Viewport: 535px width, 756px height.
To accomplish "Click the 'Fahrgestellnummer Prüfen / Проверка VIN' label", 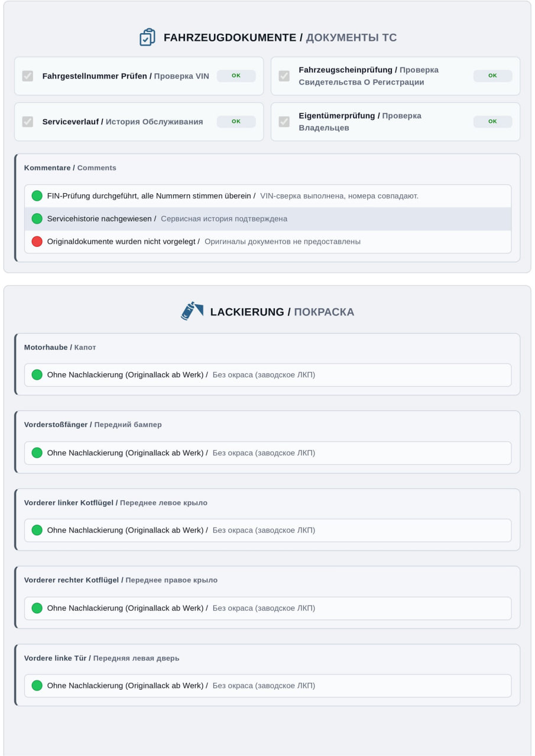I will point(126,76).
